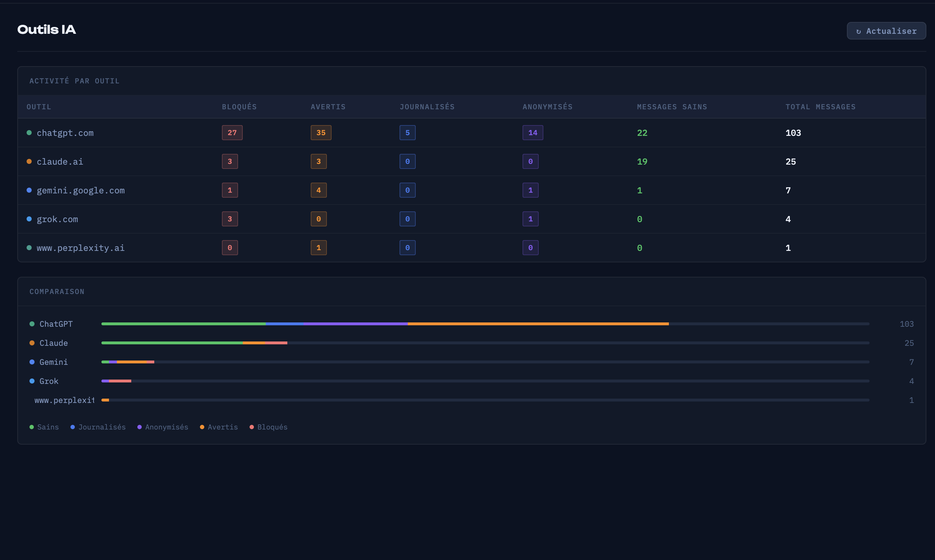Click the Total Messages column header
Viewport: 935px width, 560px height.
click(820, 107)
